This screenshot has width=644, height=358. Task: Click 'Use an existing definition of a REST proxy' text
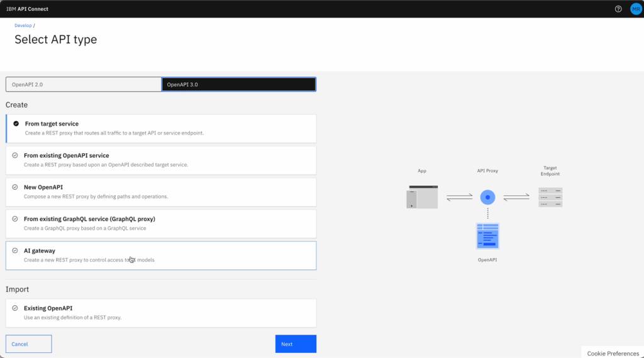click(x=72, y=317)
